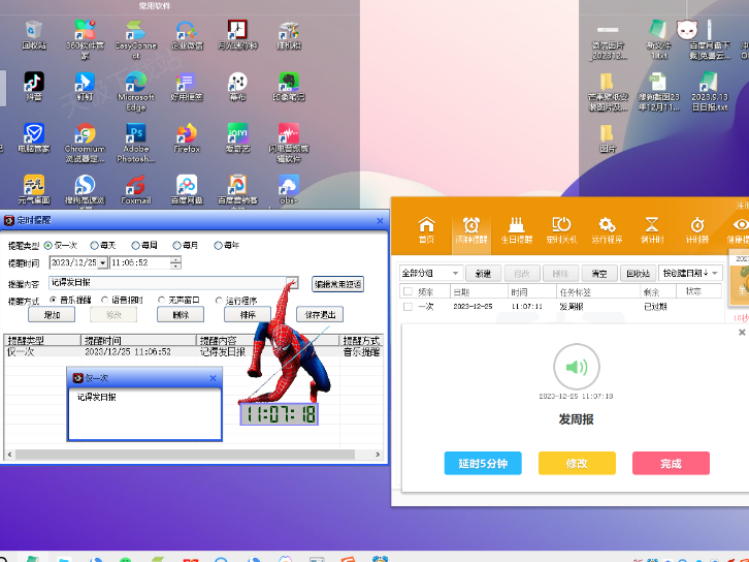Click the 任务标签 column header

click(598, 291)
